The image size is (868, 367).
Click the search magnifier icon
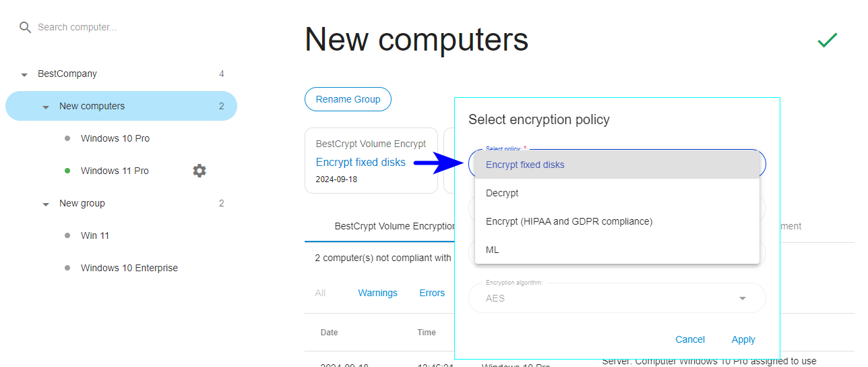click(26, 28)
